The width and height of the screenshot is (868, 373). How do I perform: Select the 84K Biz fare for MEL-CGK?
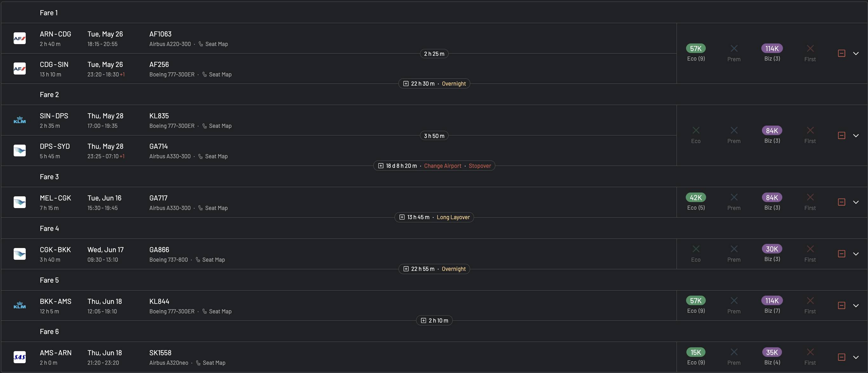(x=772, y=198)
